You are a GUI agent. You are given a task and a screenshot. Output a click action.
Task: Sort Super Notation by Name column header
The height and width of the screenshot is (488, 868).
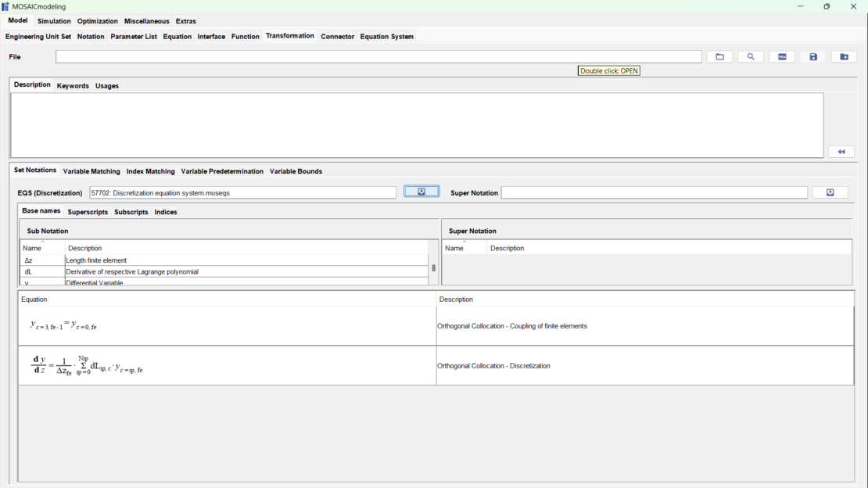464,248
